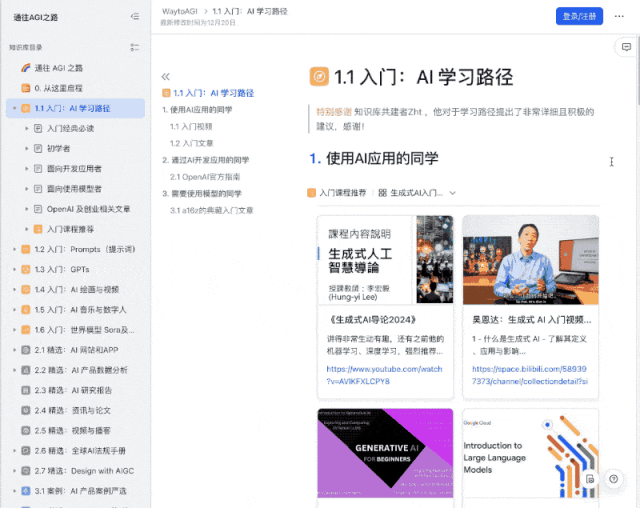Viewport: 640px width, 508px height.
Task: Expand the 入门经典必读 tree node
Action: coord(27,129)
